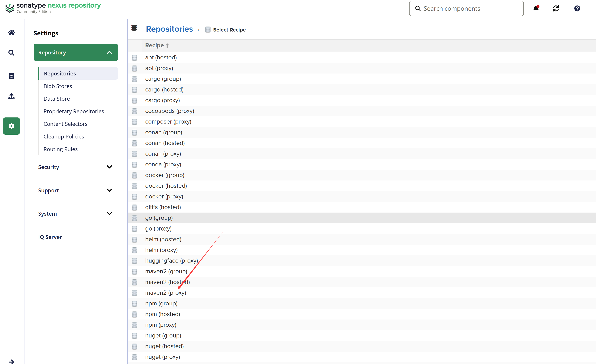Open the Search icon in the left rail
This screenshot has height=364, width=596.
pos(11,53)
